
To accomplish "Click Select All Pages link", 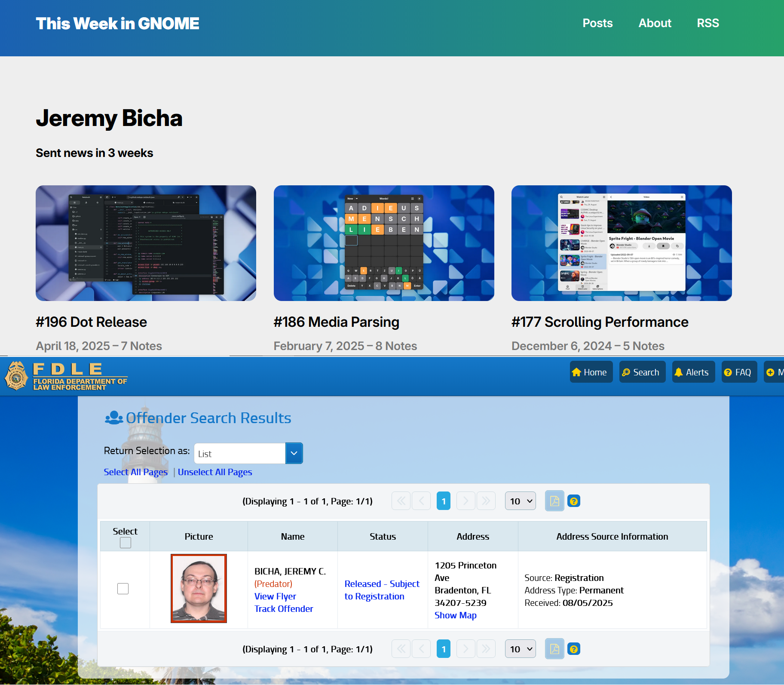I will [x=136, y=472].
